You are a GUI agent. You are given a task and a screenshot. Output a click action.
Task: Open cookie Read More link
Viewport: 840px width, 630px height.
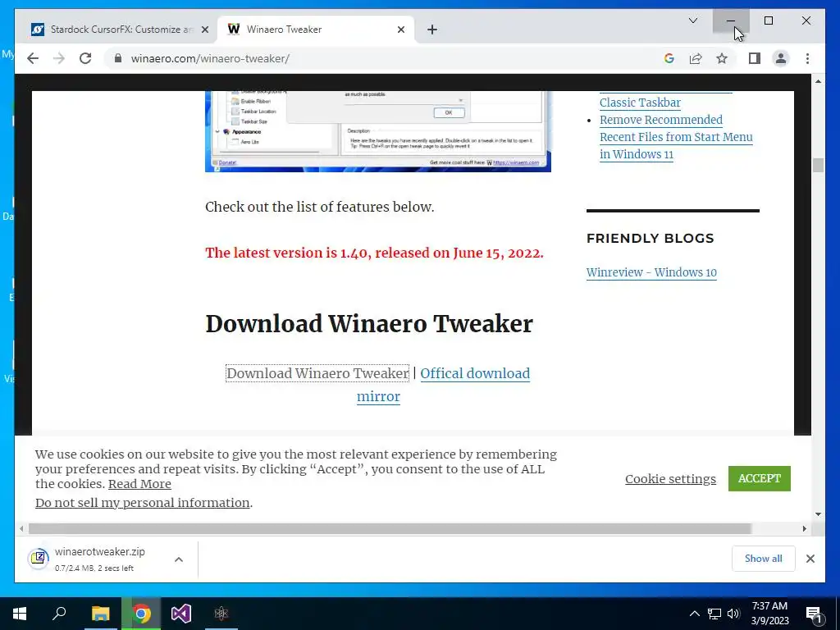139,484
